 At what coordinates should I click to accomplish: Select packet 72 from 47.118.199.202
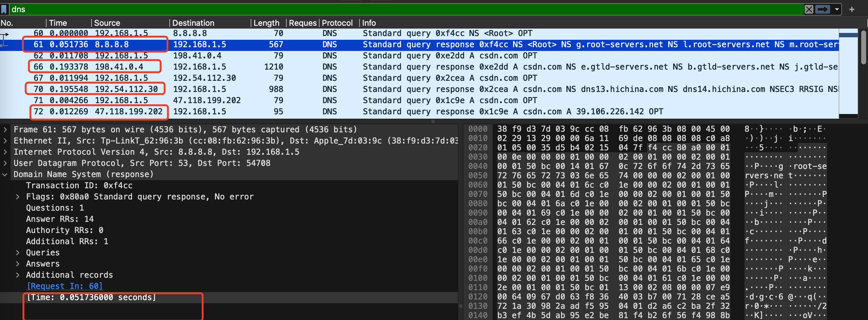point(419,112)
